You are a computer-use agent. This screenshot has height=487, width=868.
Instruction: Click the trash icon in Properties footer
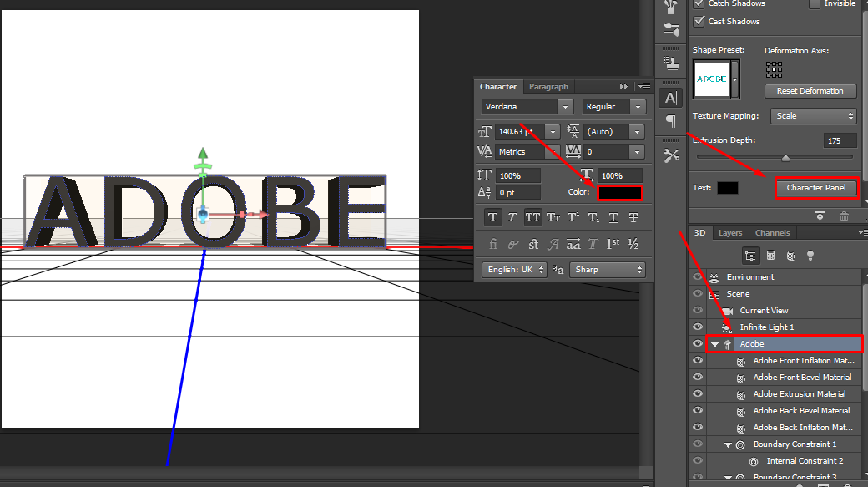pyautogui.click(x=844, y=216)
